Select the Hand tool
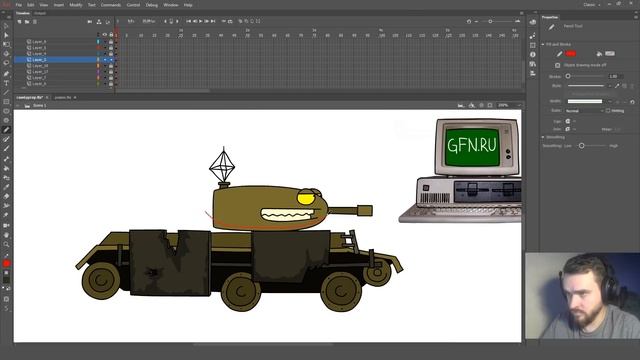 (x=6, y=235)
